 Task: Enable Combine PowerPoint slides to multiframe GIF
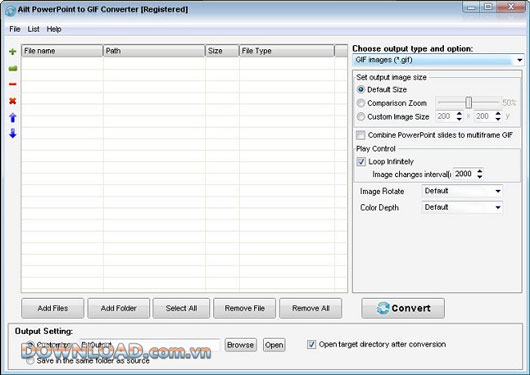[x=361, y=135]
